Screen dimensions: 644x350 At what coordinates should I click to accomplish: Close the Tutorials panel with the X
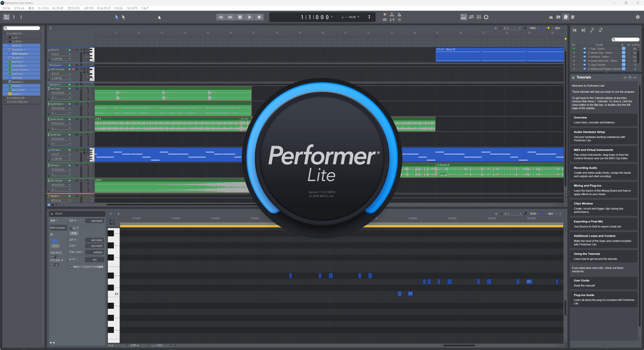[x=573, y=78]
